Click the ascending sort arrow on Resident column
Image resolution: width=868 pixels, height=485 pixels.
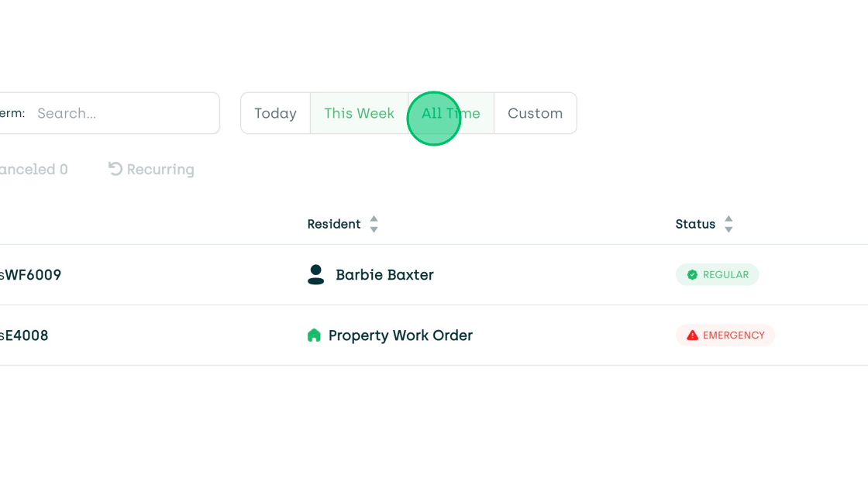tap(374, 218)
